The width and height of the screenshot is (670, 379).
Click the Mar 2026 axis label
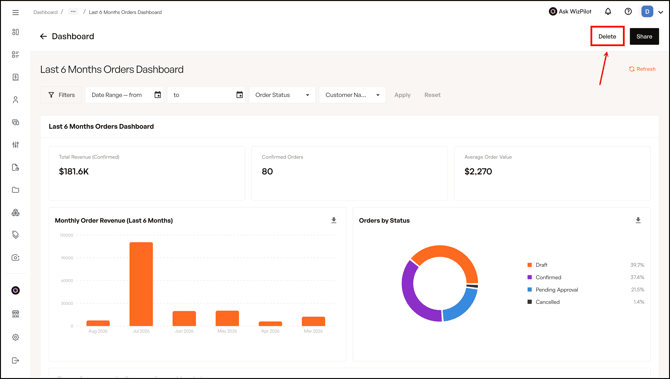313,331
